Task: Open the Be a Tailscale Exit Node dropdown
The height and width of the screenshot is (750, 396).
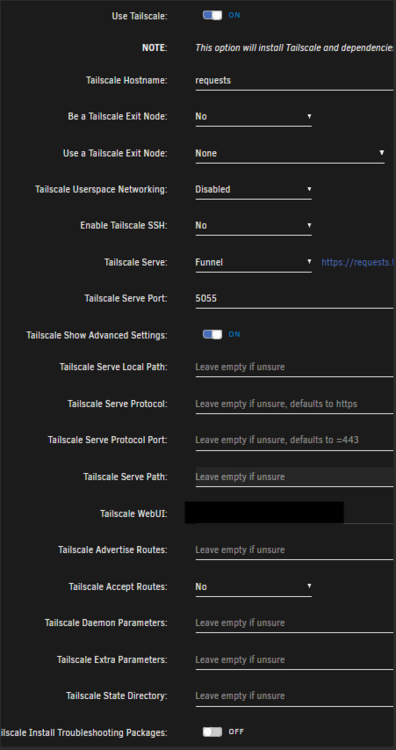Action: tap(253, 117)
